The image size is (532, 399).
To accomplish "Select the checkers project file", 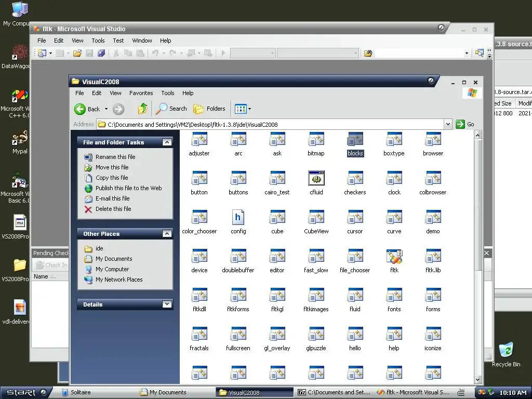I will click(355, 183).
